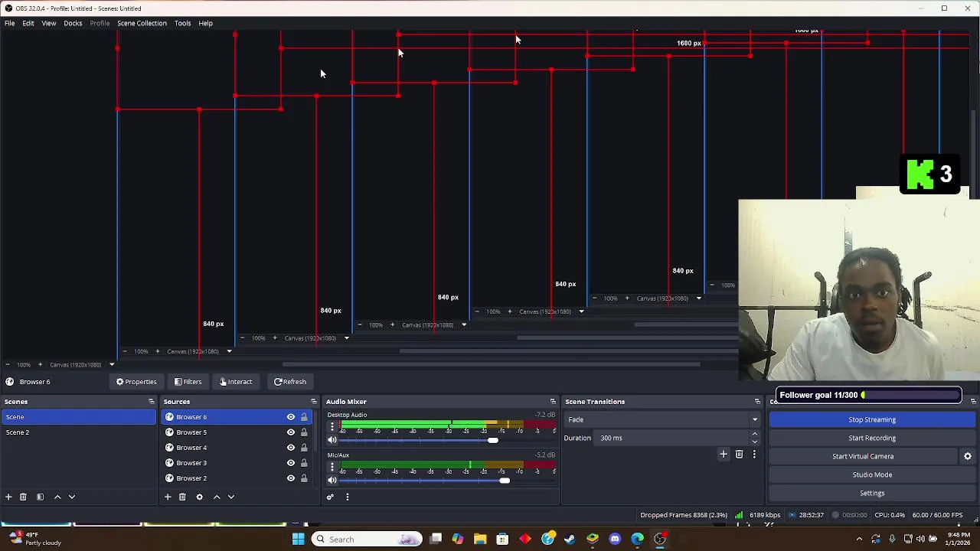Open Mic/Aux three-dot options

click(x=332, y=466)
